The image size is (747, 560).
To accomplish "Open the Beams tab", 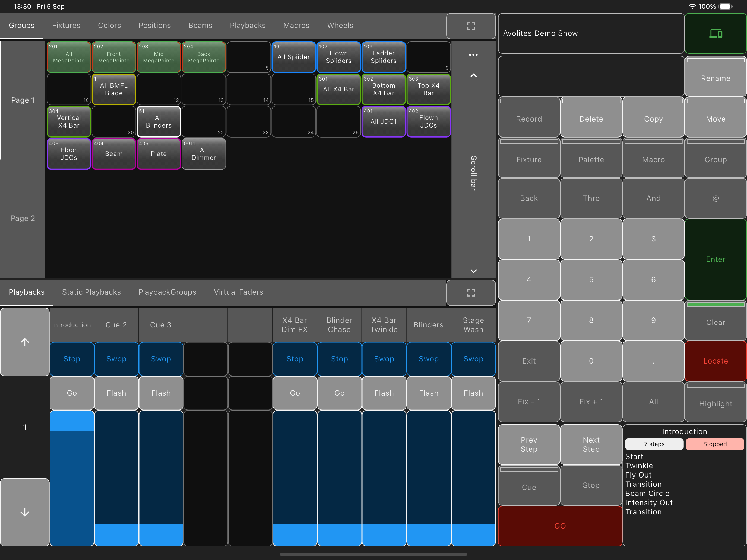I will click(200, 25).
